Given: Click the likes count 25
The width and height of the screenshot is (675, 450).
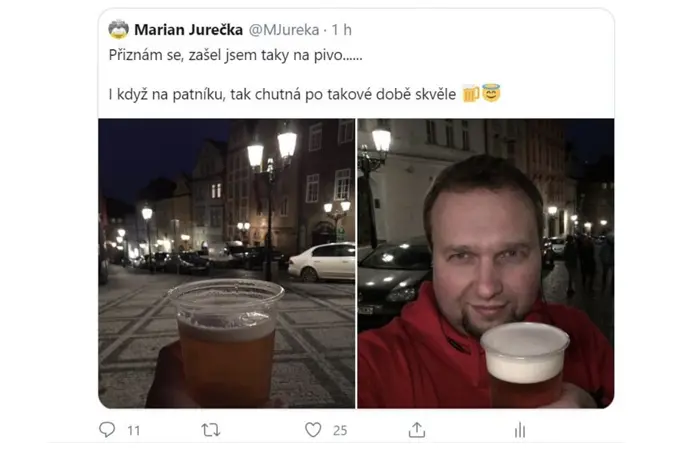Looking at the screenshot, I should (340, 430).
